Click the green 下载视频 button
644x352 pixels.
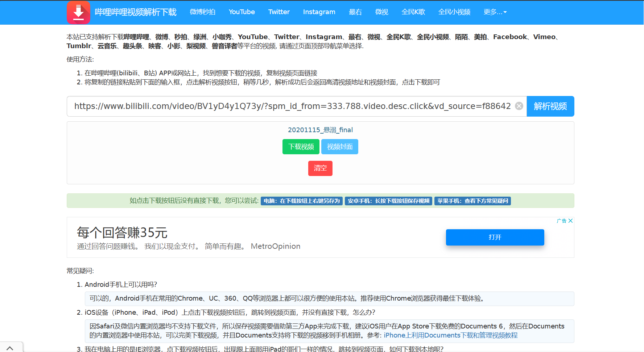(x=301, y=147)
